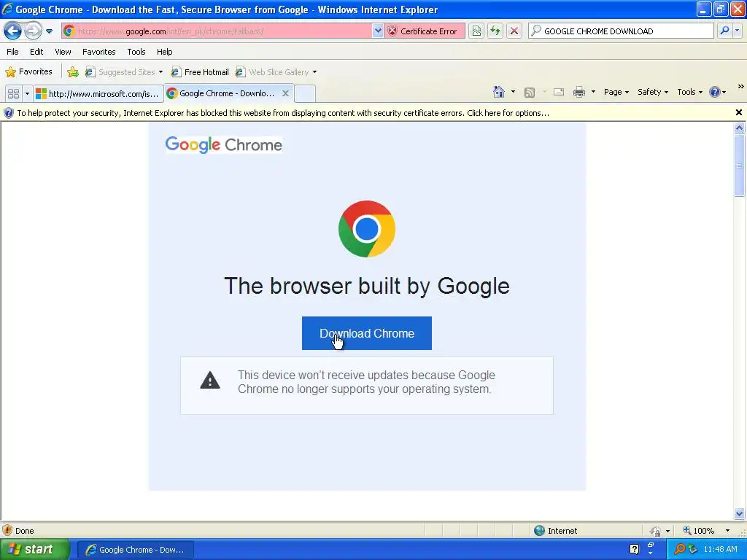Viewport: 747px width, 560px height.
Task: Click the Refresh page icon
Action: [495, 31]
